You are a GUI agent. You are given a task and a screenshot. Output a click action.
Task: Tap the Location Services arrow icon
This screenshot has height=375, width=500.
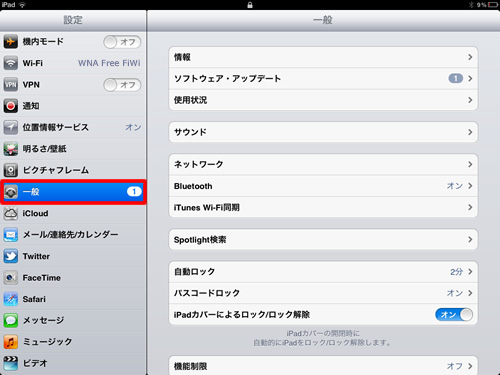pos(11,127)
